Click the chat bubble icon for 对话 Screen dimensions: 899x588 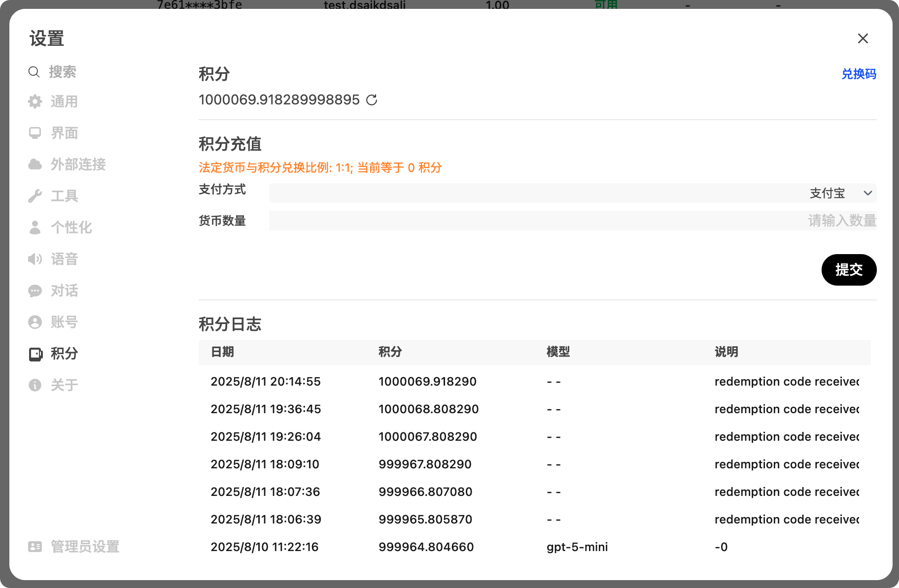pos(35,291)
